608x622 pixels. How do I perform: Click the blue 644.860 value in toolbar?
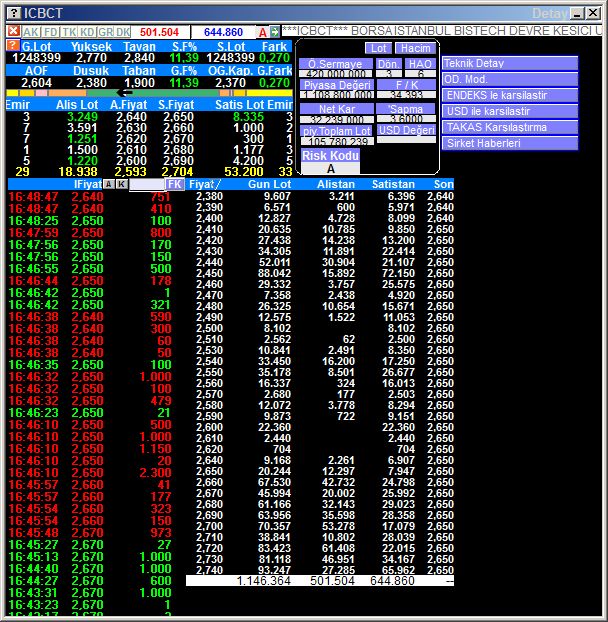(x=223, y=32)
